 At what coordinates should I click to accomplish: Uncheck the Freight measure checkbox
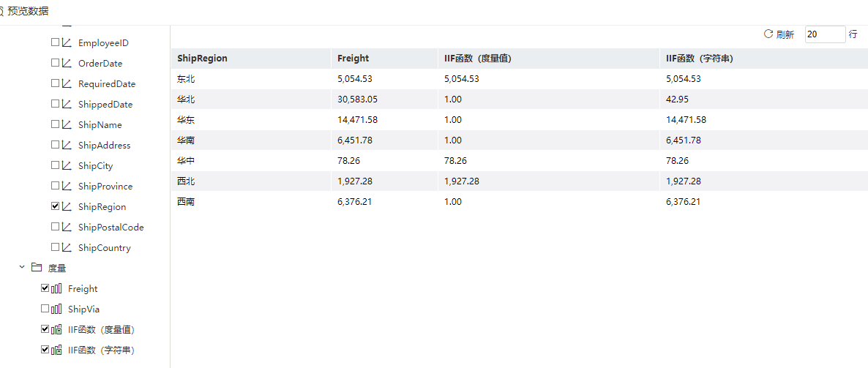[x=45, y=288]
